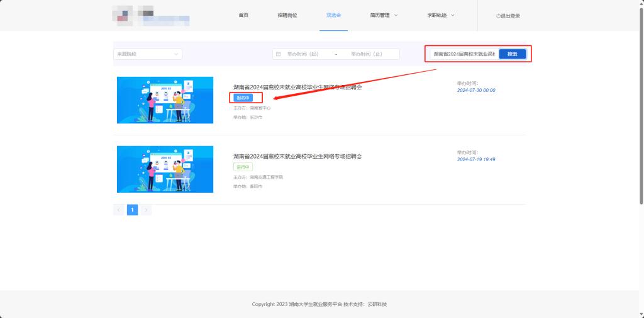The width and height of the screenshot is (644, 318).
Task: Select the 双选会 navigation tab
Action: 333,15
